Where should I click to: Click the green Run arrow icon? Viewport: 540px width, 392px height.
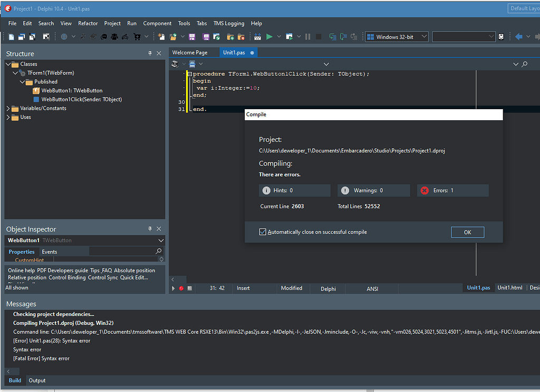pos(269,36)
